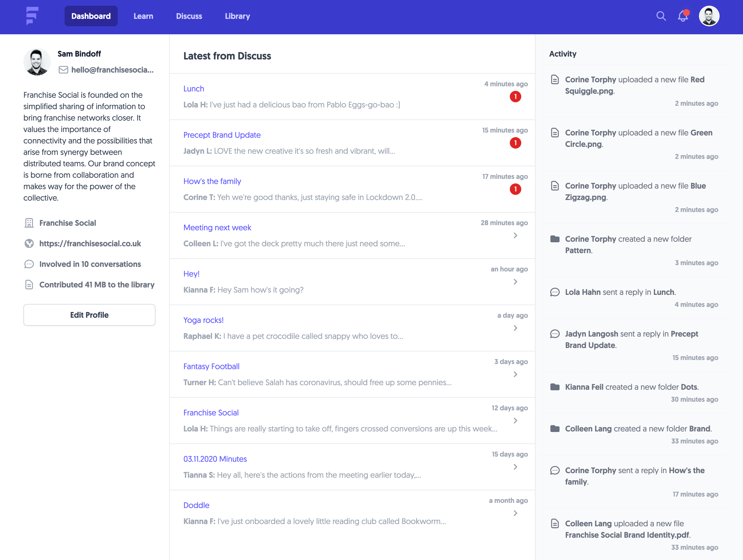Click the folder icon for Pattern folder activity
Image resolution: width=743 pixels, height=560 pixels.
(x=555, y=239)
